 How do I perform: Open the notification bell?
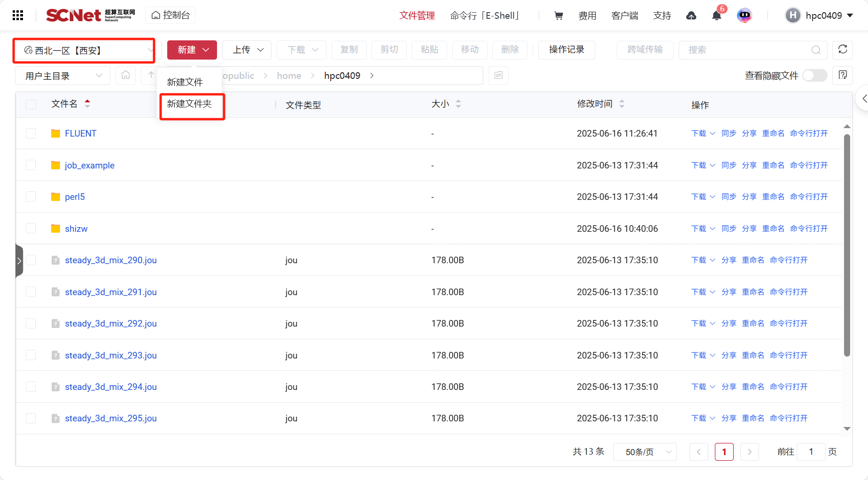(x=716, y=16)
